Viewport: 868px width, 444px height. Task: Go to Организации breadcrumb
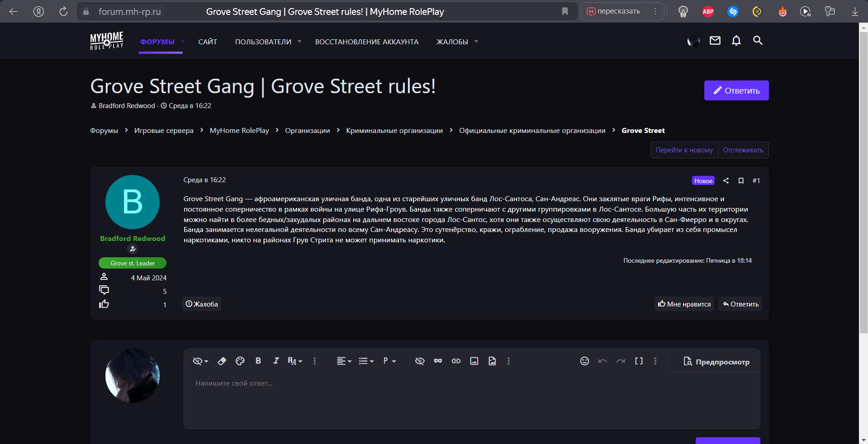click(308, 131)
